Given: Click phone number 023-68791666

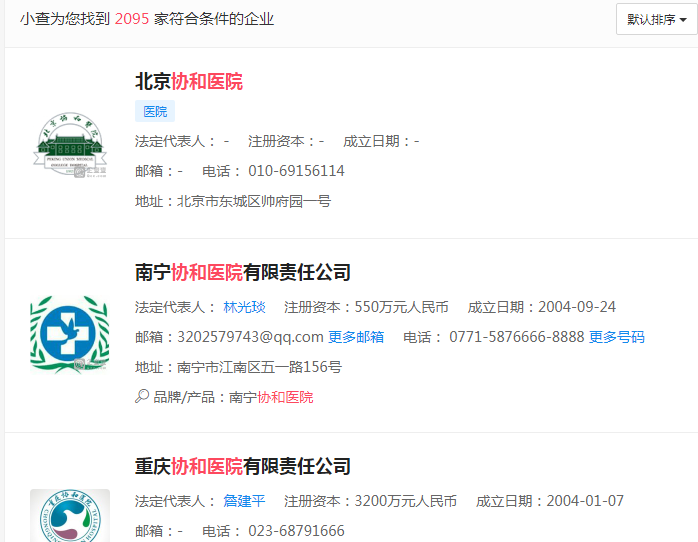Looking at the screenshot, I should (x=296, y=531).
